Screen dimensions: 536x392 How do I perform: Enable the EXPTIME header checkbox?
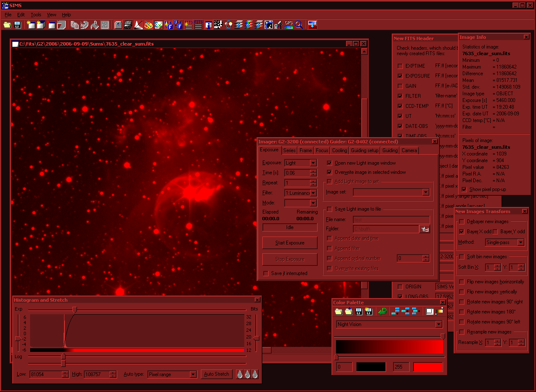click(400, 66)
